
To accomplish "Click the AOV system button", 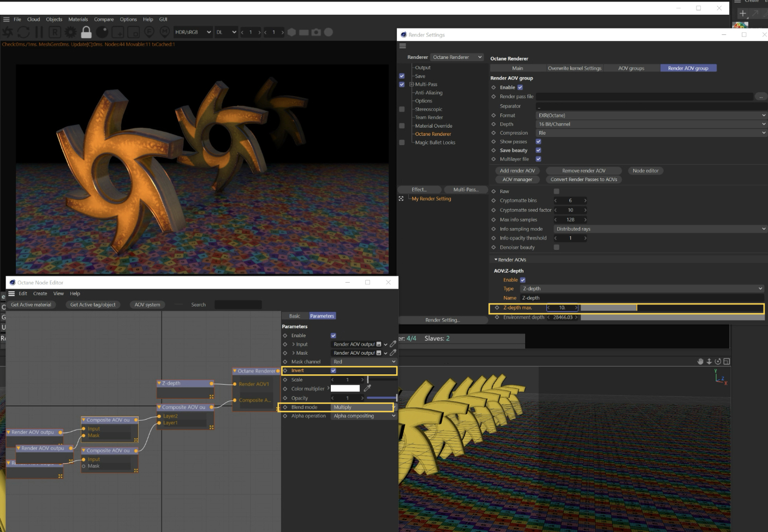I will click(147, 304).
